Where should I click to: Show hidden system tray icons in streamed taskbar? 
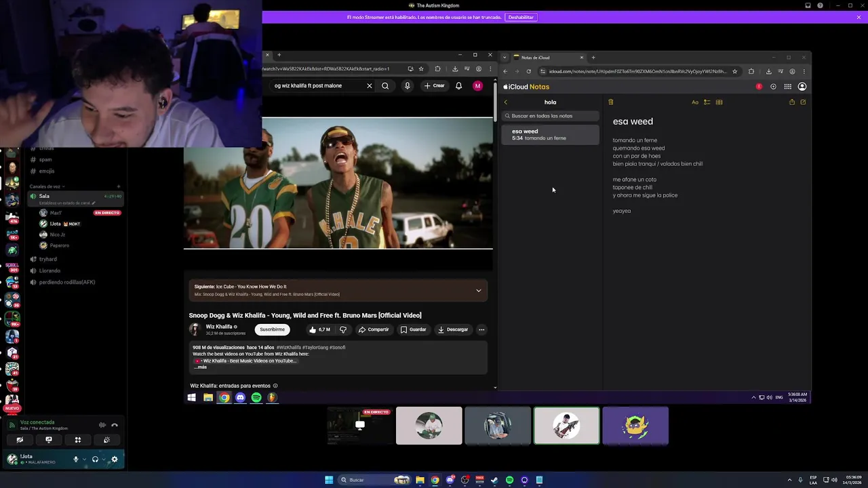click(753, 397)
